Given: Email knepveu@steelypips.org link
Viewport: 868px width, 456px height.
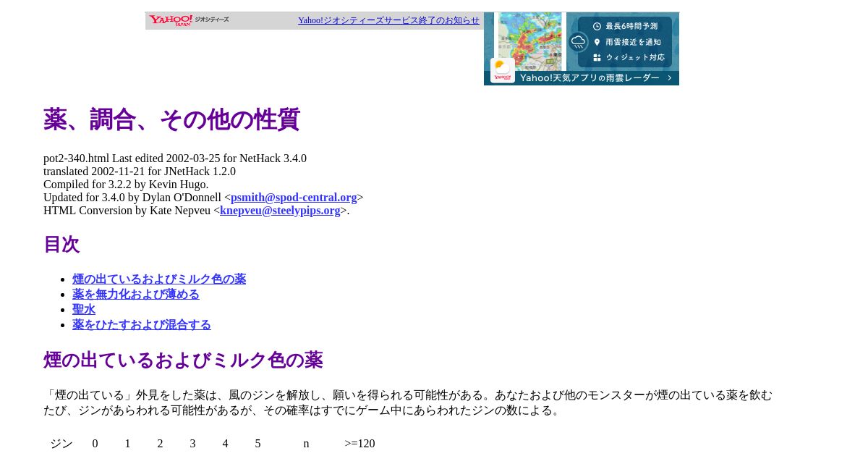Looking at the screenshot, I should (280, 211).
